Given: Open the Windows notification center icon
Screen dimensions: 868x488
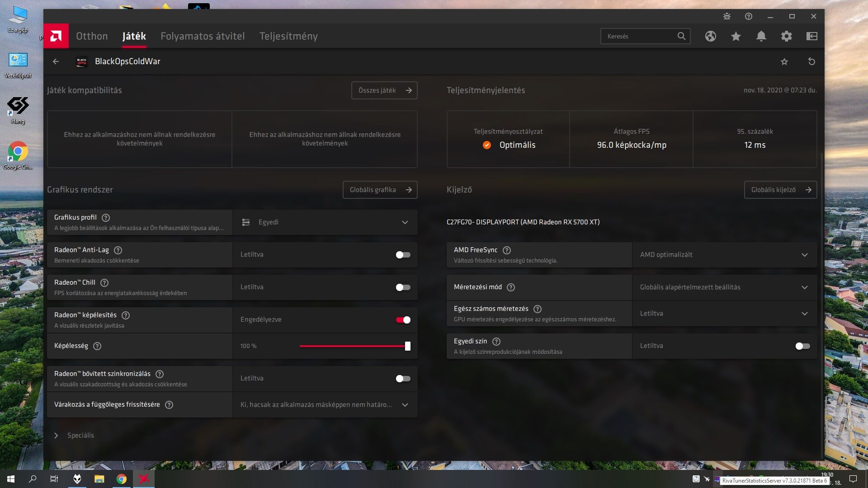Looking at the screenshot, I should 853,479.
